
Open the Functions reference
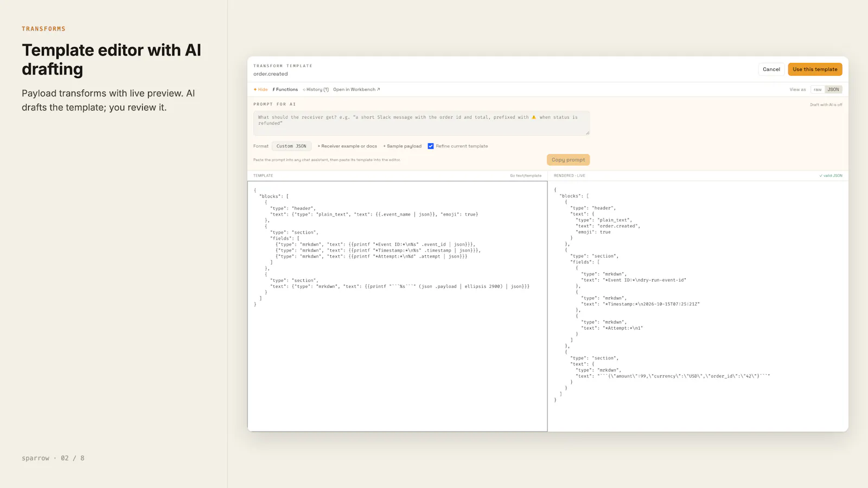click(x=285, y=89)
